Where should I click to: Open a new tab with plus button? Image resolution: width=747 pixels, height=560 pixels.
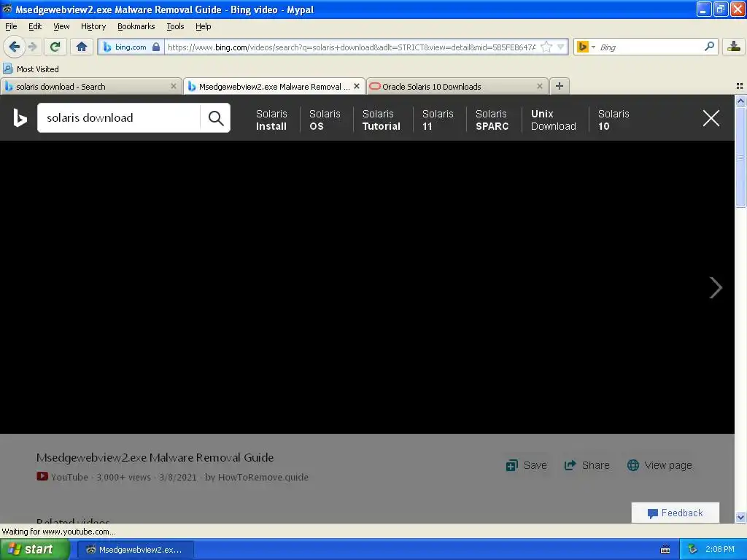click(x=560, y=86)
